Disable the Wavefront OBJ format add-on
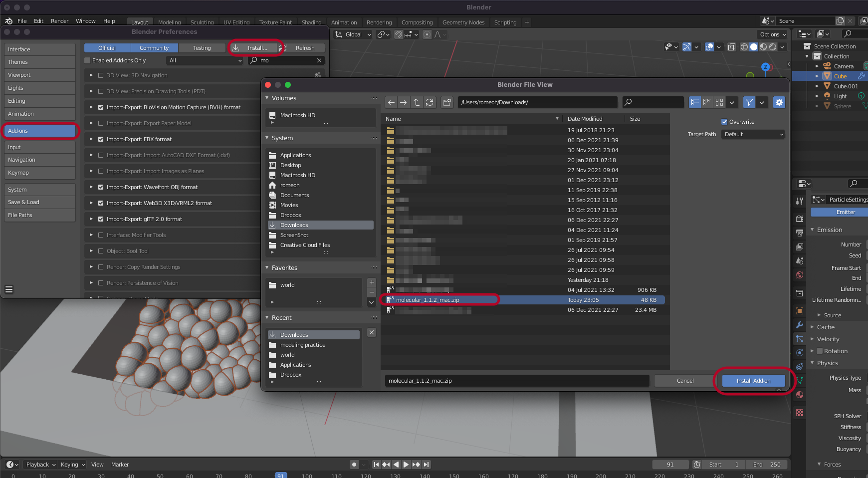This screenshot has height=478, width=868. (101, 187)
